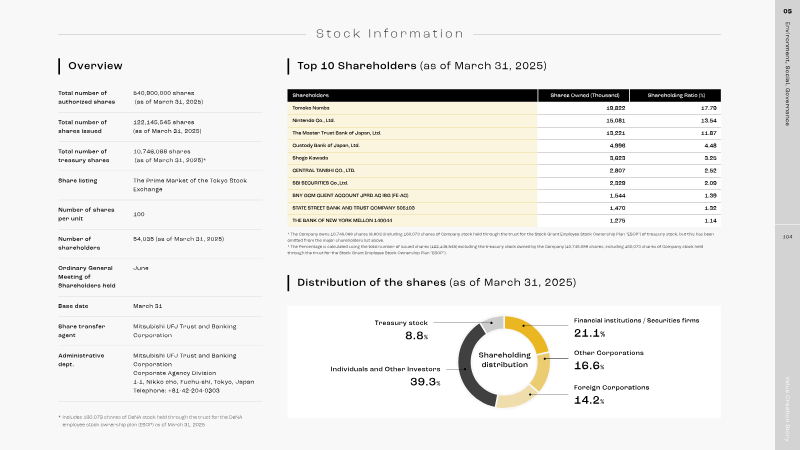Open the Value Creation Story sidebar tab
The width and height of the screenshot is (800, 450).
[x=787, y=409]
